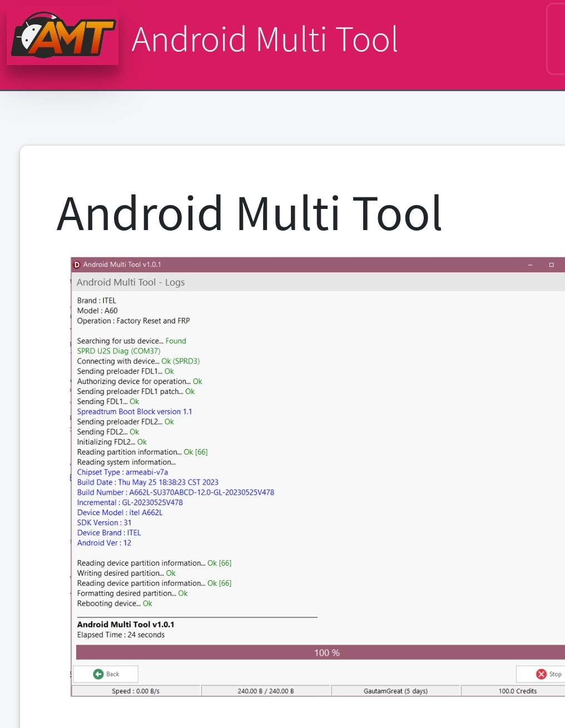This screenshot has height=728, width=565.
Task: Maximize the Android Multi Tool v1.0.1 window
Action: [552, 265]
